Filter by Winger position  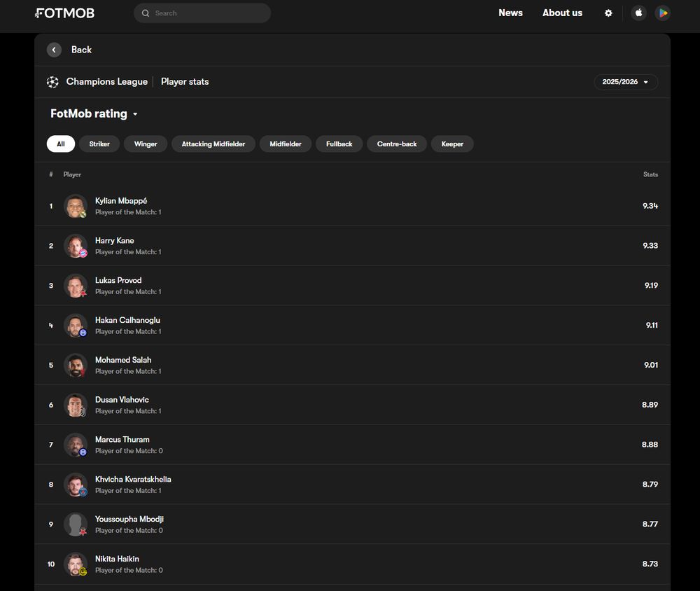[x=146, y=144]
